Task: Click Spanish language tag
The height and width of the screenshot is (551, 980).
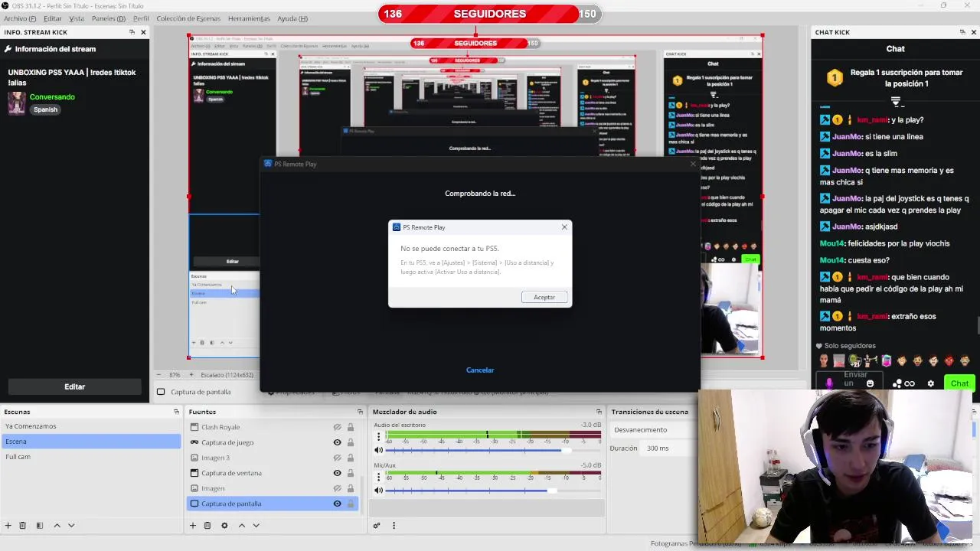Action: 45,109
